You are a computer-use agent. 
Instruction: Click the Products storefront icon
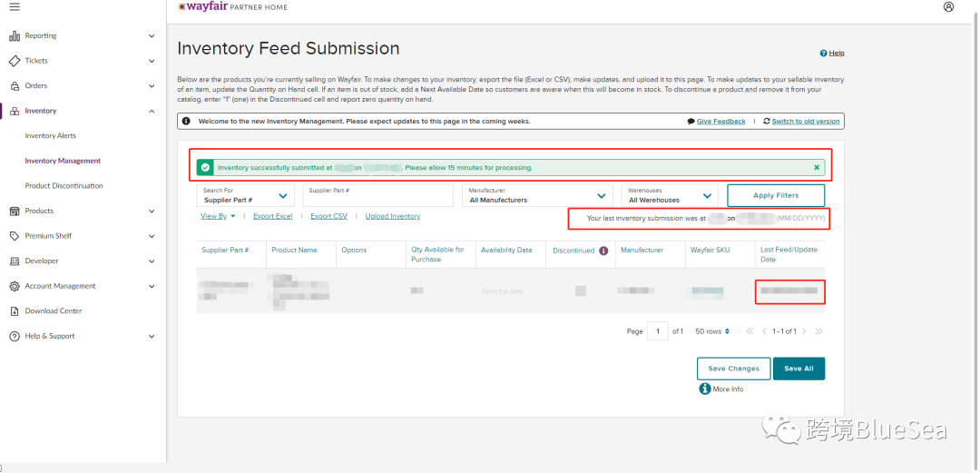click(15, 211)
